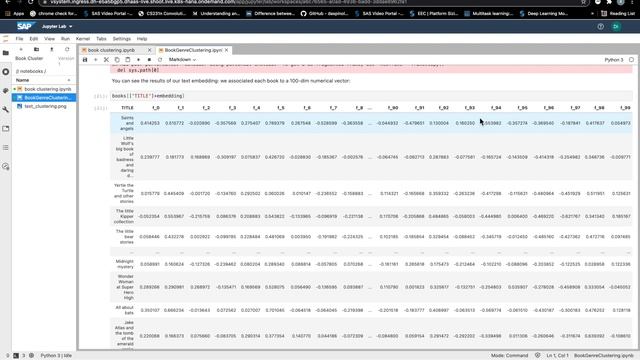The height and width of the screenshot is (360, 640).
Task: Open the Kernel menu
Action: pyautogui.click(x=83, y=39)
